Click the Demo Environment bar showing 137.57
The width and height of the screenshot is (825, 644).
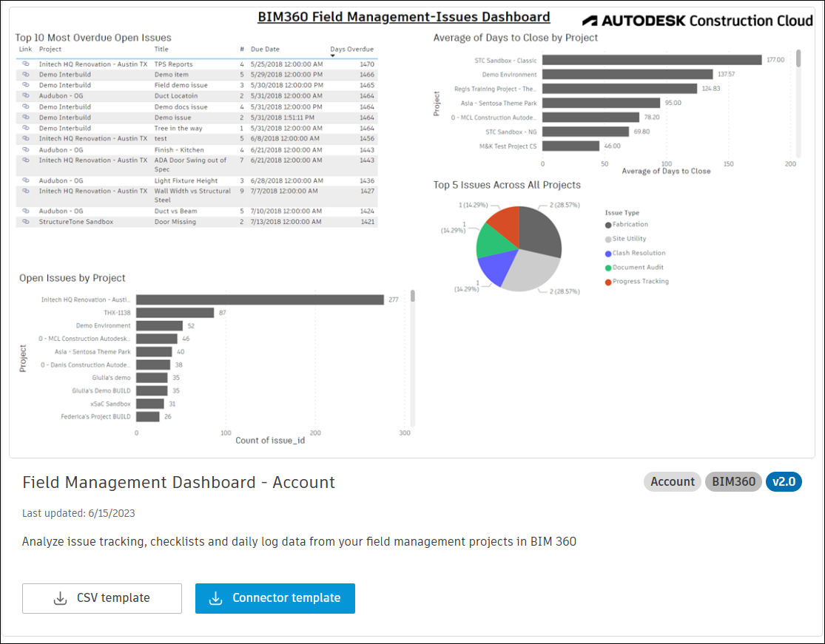pos(627,75)
